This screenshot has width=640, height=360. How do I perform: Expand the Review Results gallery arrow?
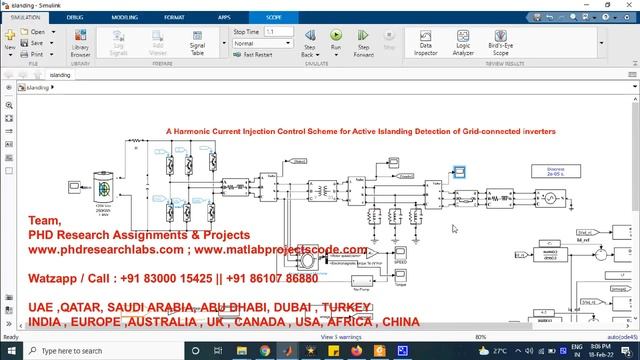[x=602, y=43]
